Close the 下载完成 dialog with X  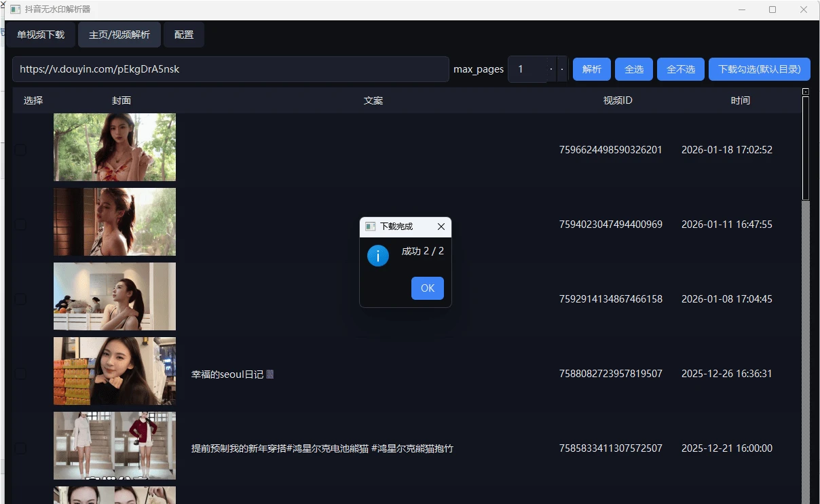pyautogui.click(x=441, y=227)
